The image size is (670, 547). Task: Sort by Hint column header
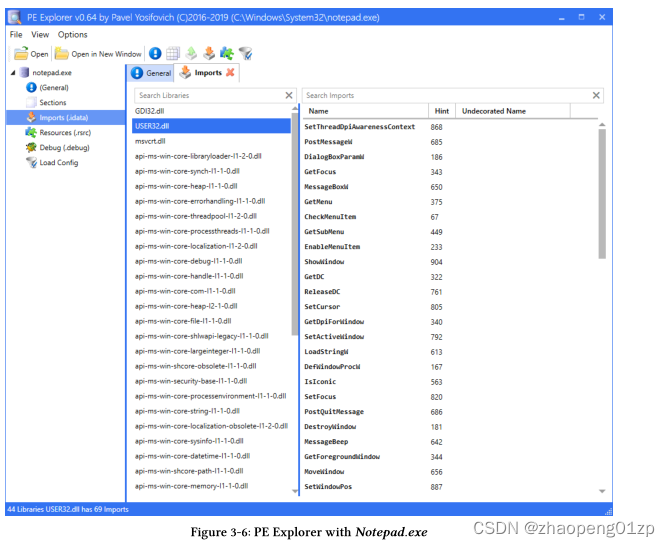(442, 111)
